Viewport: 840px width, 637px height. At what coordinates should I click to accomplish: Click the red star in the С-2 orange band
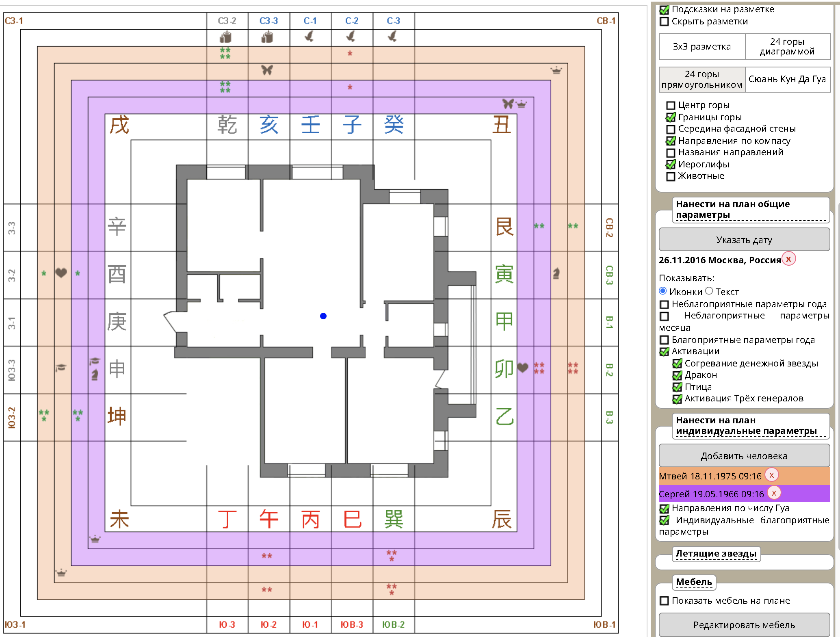350,53
